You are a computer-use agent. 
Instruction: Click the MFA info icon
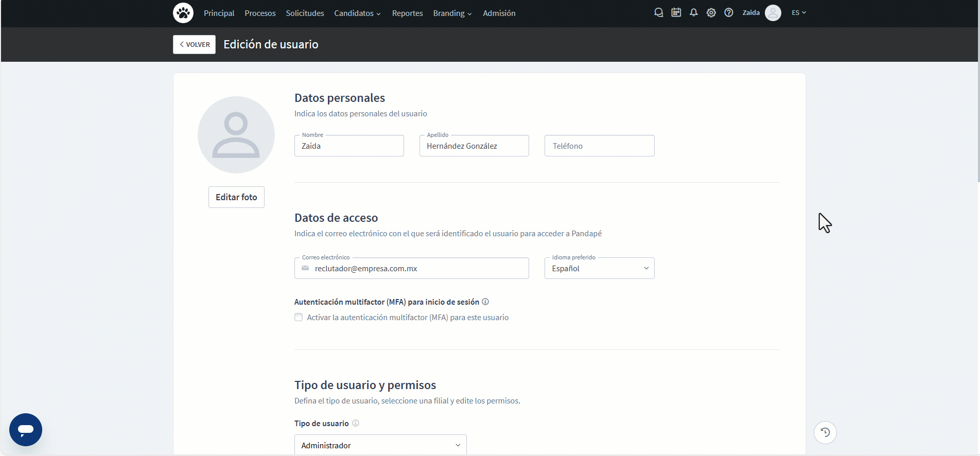click(x=485, y=302)
